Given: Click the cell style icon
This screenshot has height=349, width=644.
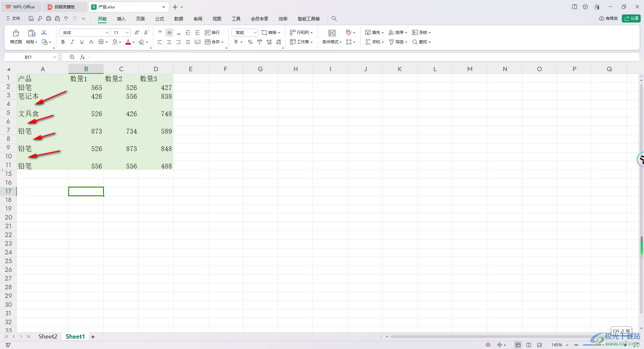Looking at the screenshot, I should 349,33.
